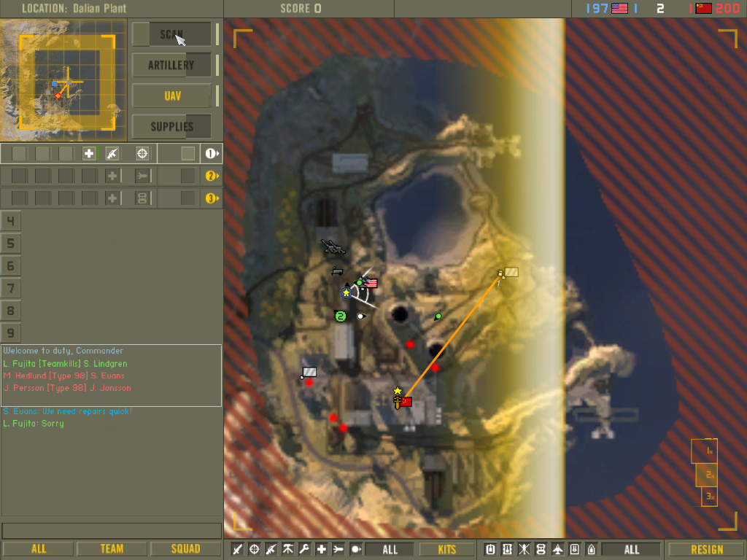This screenshot has height=560, width=747.
Task: Set map zoom to 1x
Action: point(705,451)
